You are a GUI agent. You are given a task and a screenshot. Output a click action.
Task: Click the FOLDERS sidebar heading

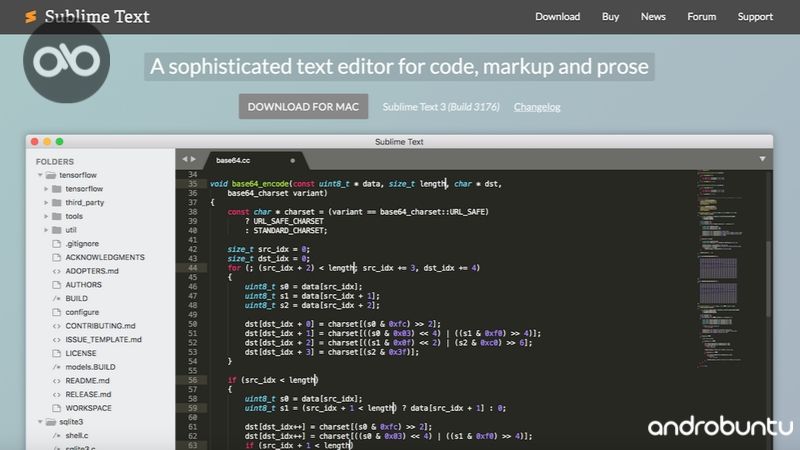(x=55, y=162)
